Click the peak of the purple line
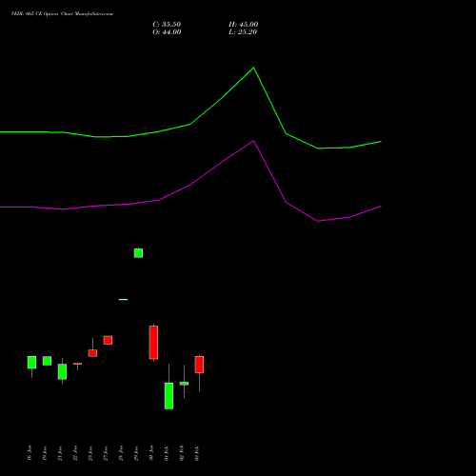This screenshot has height=476, width=476. click(x=254, y=141)
